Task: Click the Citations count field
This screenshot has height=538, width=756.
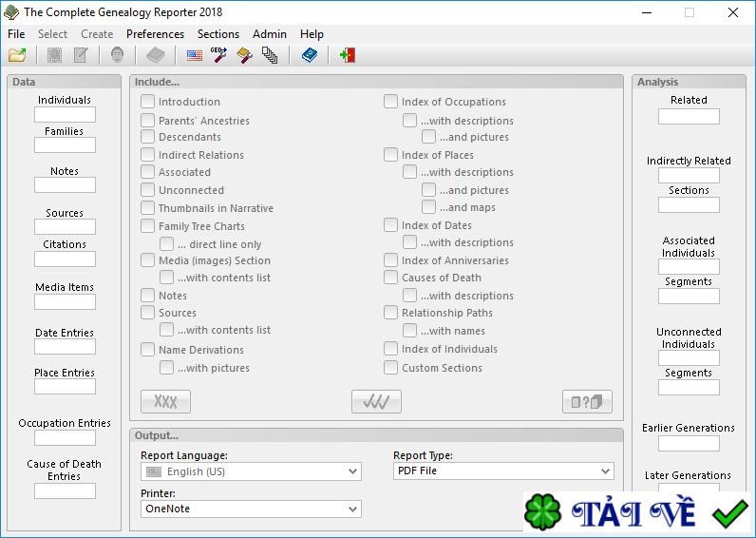Action: (x=66, y=259)
